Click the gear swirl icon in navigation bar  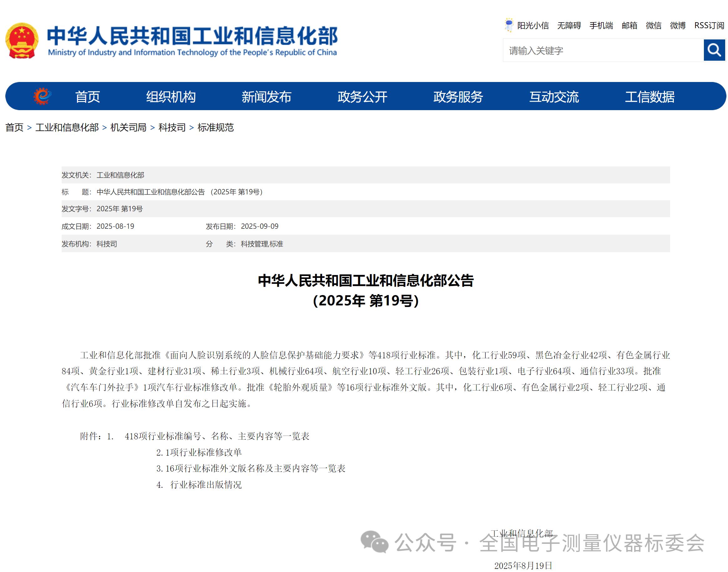42,96
